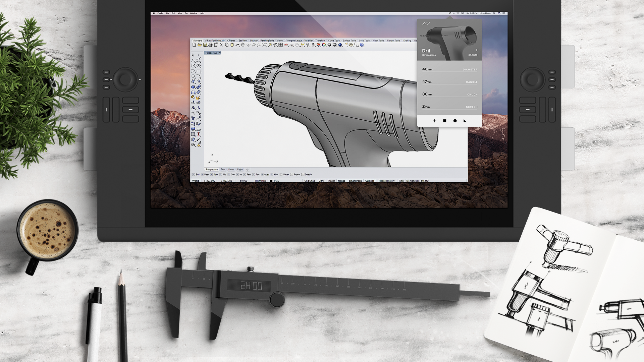
Task: Click the FINAL layer color swatch
Action: (x=271, y=181)
